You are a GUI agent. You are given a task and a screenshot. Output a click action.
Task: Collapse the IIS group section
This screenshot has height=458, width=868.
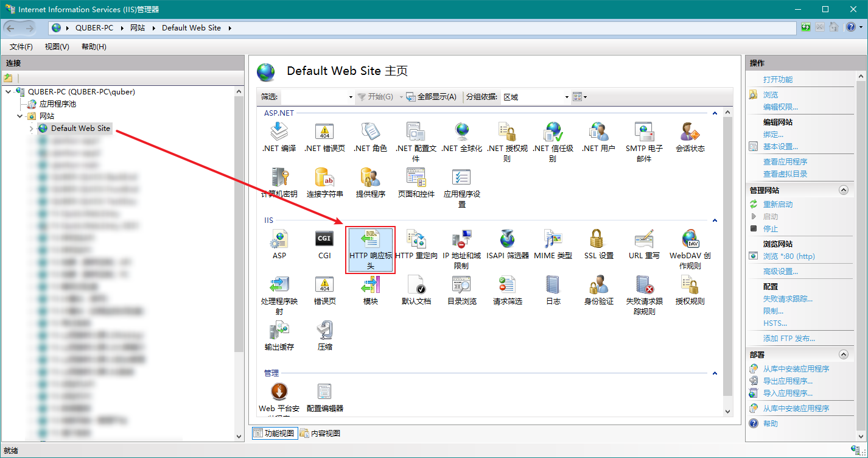coord(715,220)
